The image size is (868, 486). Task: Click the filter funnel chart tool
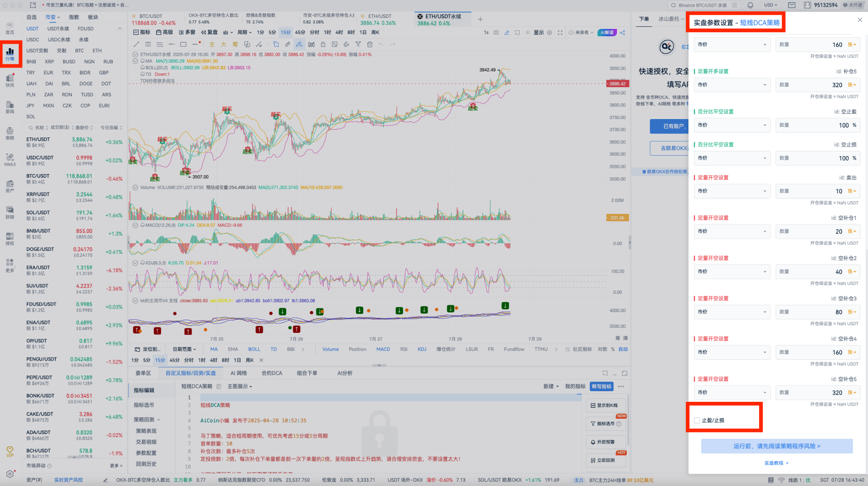click(x=358, y=44)
